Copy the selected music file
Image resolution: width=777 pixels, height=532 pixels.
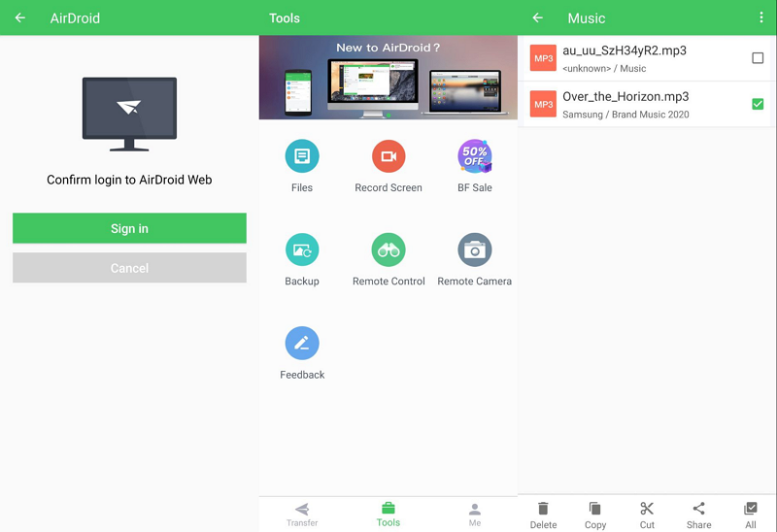[595, 514]
